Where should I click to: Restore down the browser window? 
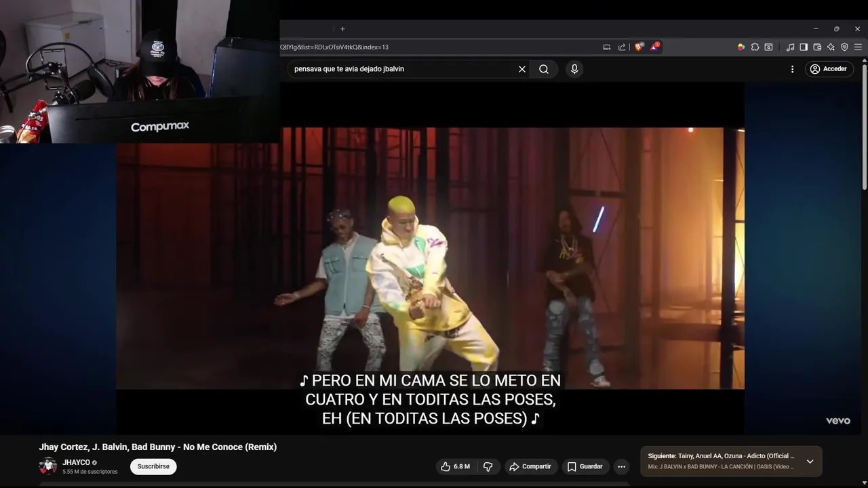(836, 29)
